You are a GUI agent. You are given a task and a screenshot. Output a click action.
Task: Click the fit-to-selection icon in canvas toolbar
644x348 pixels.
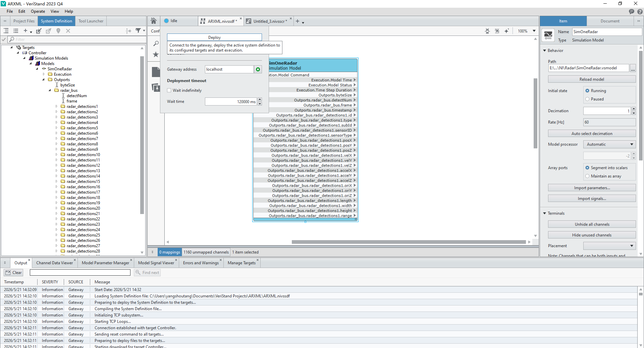487,31
